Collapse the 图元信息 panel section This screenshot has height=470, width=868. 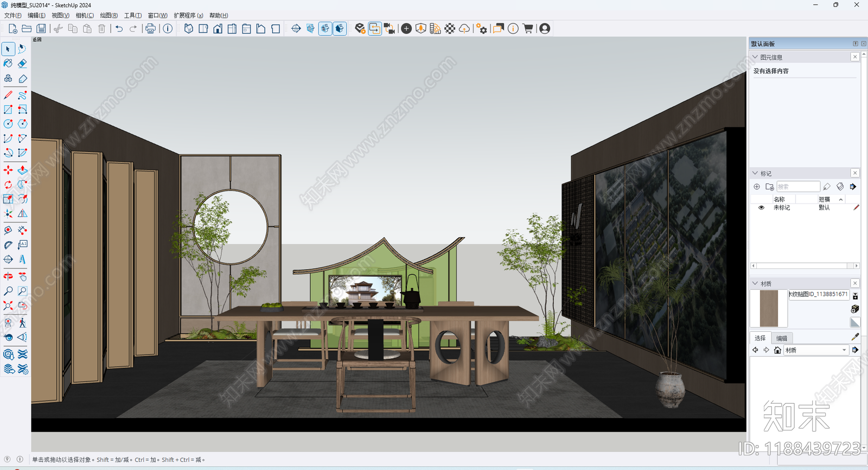tap(755, 57)
